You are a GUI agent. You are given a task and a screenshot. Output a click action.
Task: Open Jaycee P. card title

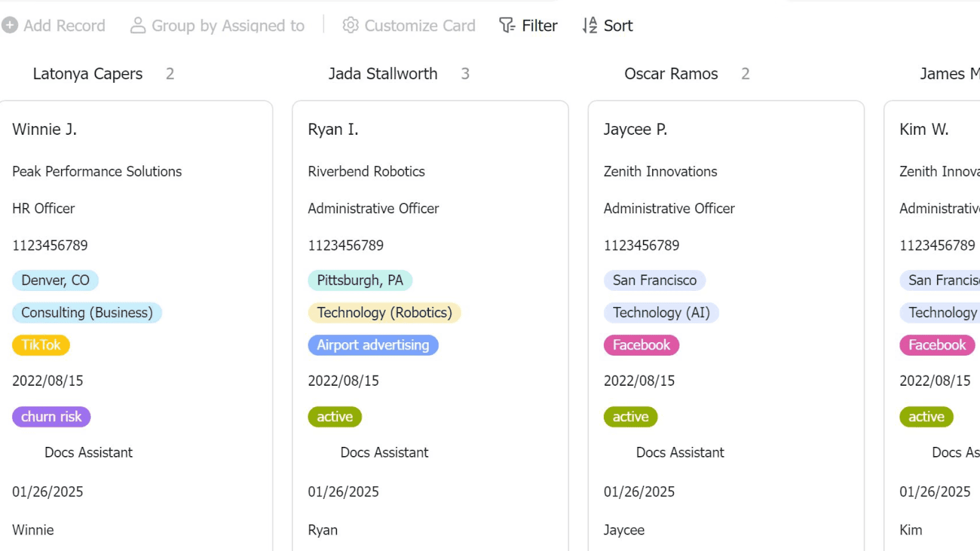[635, 129]
